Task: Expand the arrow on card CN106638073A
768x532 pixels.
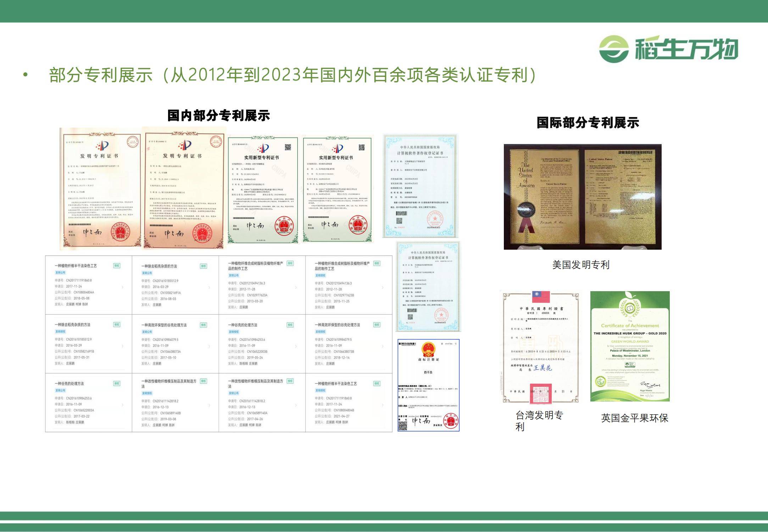Action: click(209, 346)
